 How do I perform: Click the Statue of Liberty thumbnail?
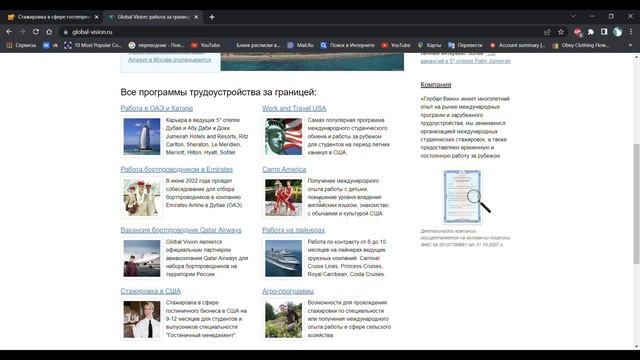tap(284, 136)
